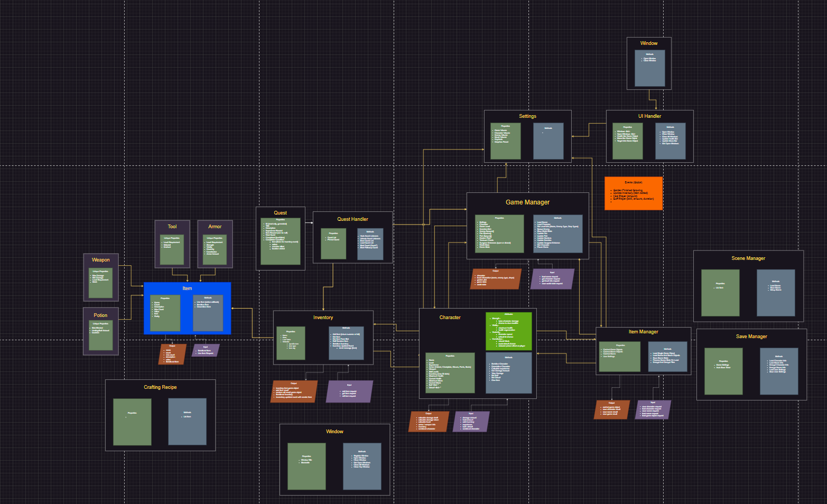Select the Item Manager node title
827x504 pixels.
[x=643, y=332]
